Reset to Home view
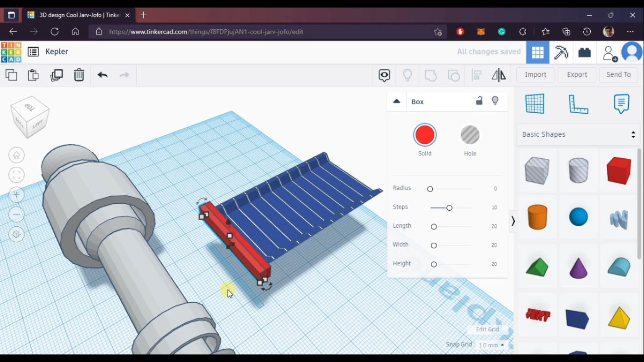Screen dimensions: 644x362 [x=17, y=155]
